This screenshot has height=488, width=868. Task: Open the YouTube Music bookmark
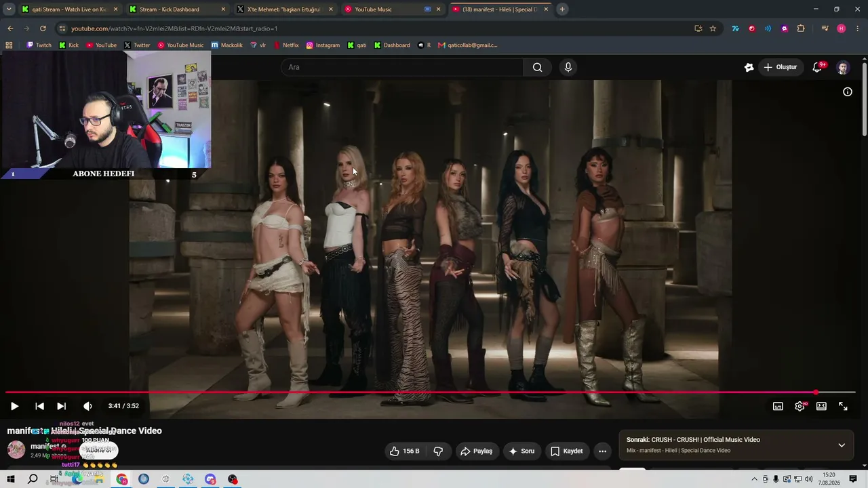pos(180,45)
